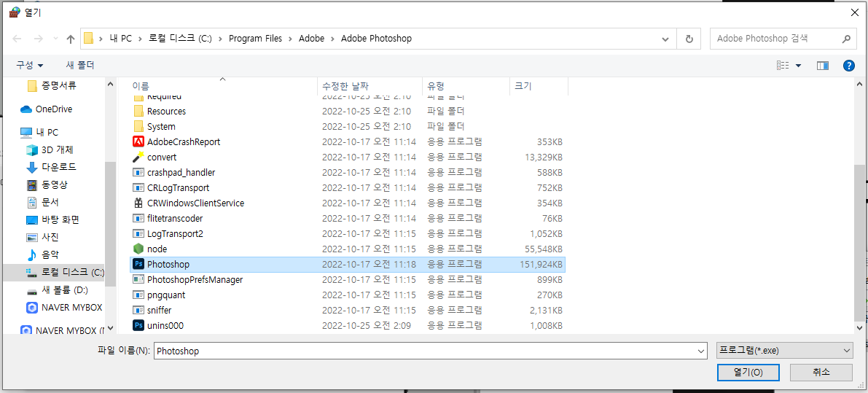The height and width of the screenshot is (393, 868).
Task: Click the 새 폴더 new folder button
Action: [x=80, y=66]
